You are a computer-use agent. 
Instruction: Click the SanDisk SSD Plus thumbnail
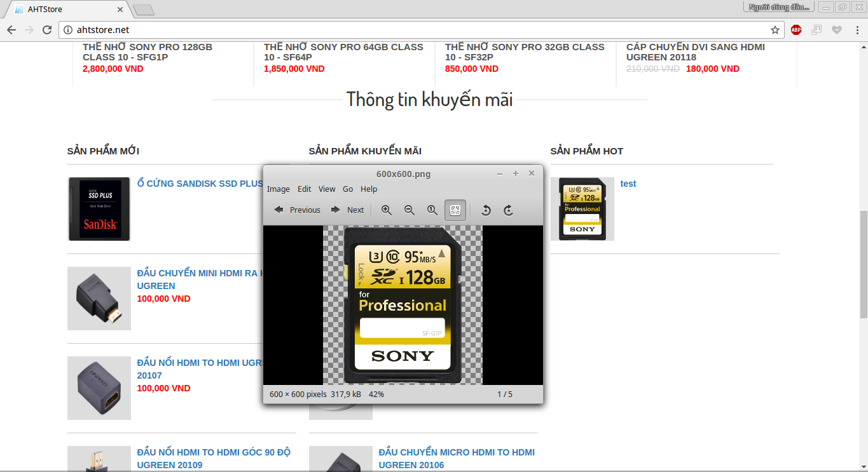click(99, 209)
